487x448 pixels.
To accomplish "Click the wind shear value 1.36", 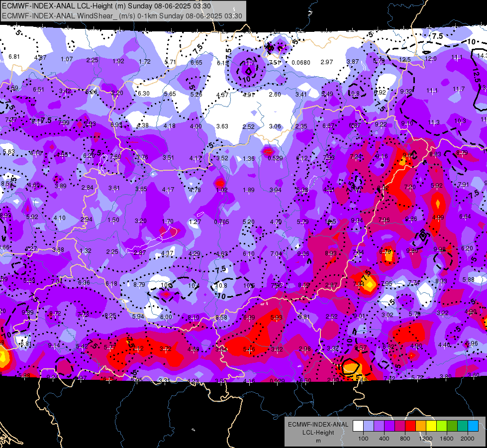I will point(248,159).
